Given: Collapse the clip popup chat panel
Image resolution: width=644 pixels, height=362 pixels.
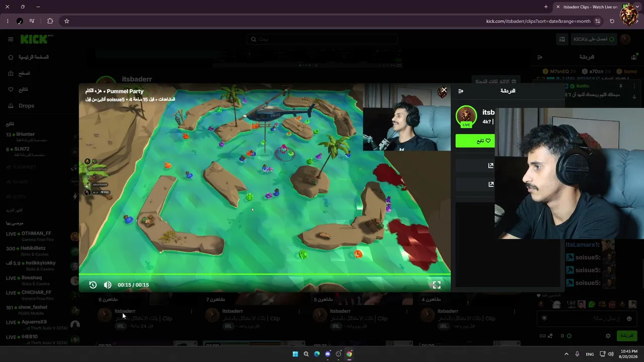Looking at the screenshot, I should coord(461,91).
